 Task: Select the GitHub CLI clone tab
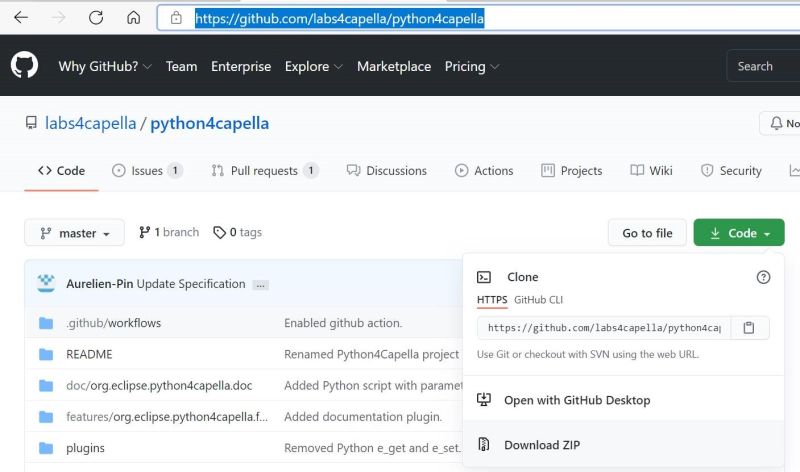tap(538, 300)
